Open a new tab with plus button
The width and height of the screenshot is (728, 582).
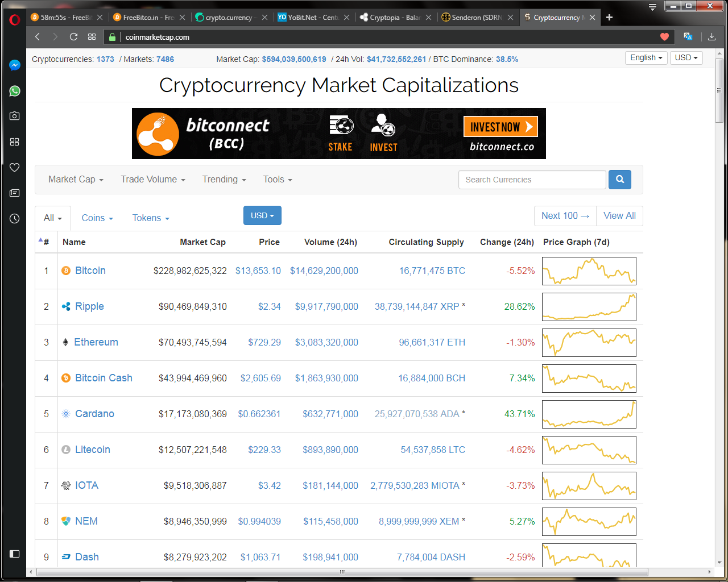(x=609, y=18)
